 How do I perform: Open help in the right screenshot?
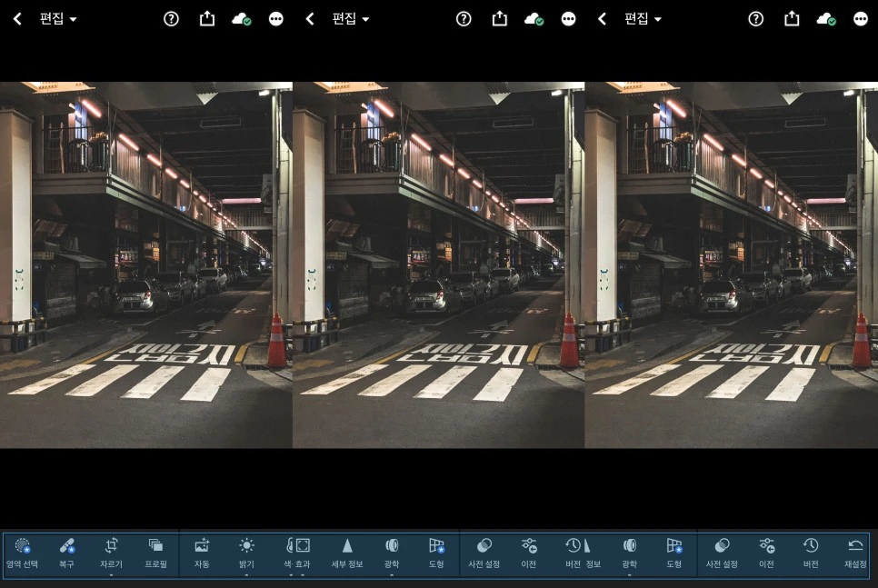(756, 19)
